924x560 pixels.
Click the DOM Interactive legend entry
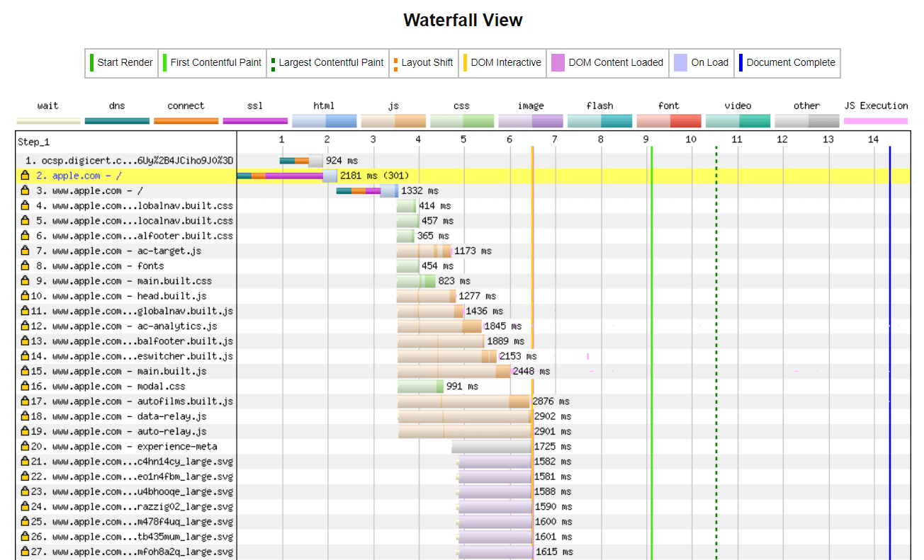502,62
